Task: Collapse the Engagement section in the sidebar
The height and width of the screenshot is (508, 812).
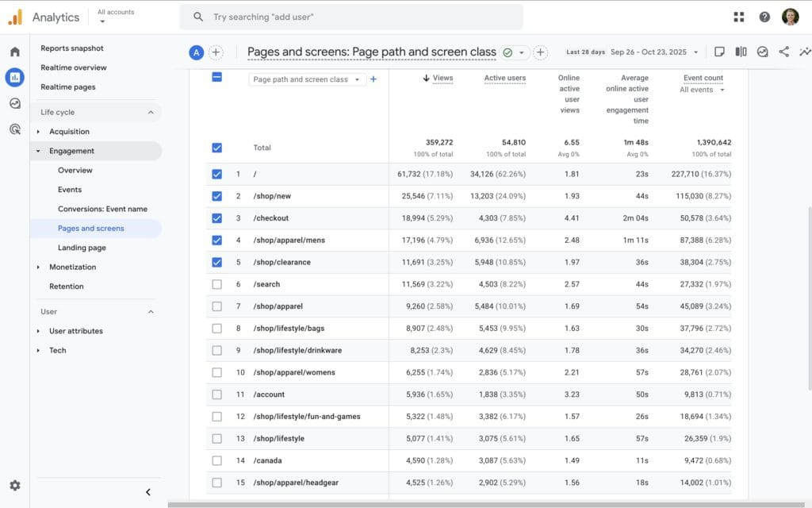Action: click(73, 151)
